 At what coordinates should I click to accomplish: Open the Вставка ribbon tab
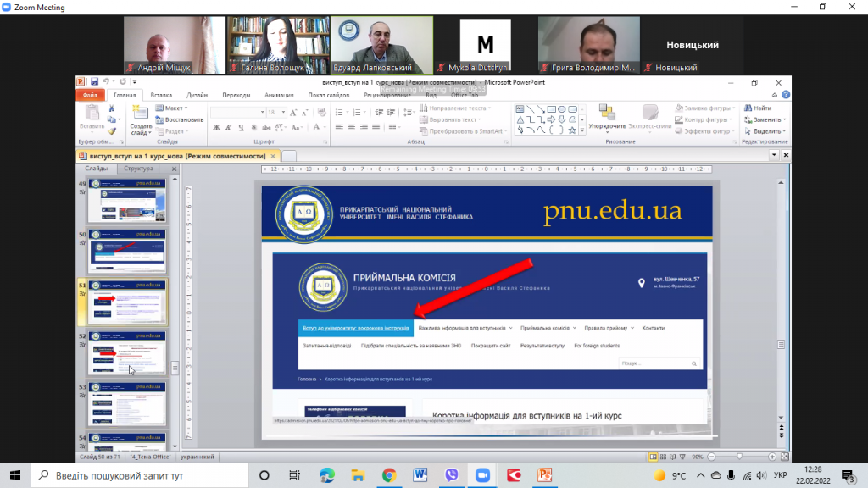point(161,96)
